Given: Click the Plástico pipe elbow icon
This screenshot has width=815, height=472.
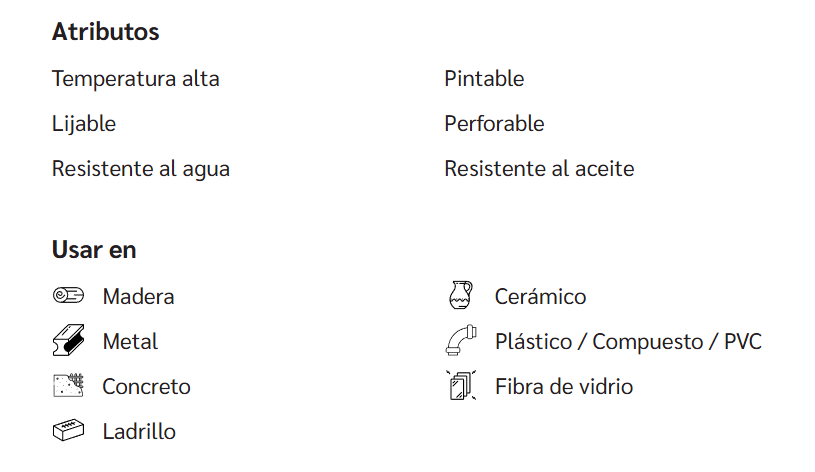Looking at the screenshot, I should click(x=459, y=341).
